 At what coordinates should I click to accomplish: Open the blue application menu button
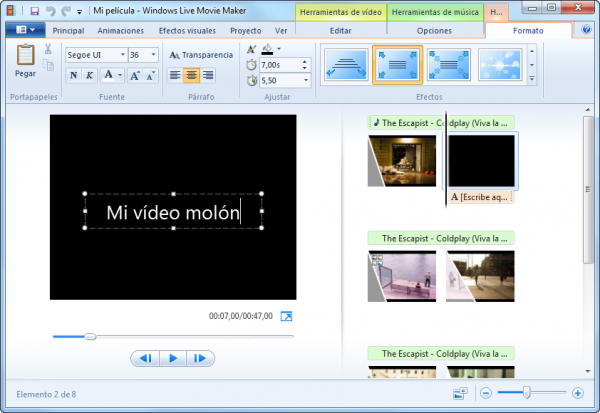25,30
